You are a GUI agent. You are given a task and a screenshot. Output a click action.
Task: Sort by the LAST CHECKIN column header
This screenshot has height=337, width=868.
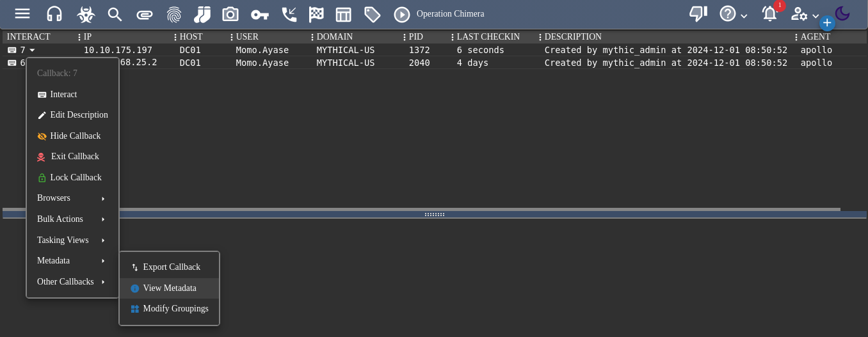[488, 37]
